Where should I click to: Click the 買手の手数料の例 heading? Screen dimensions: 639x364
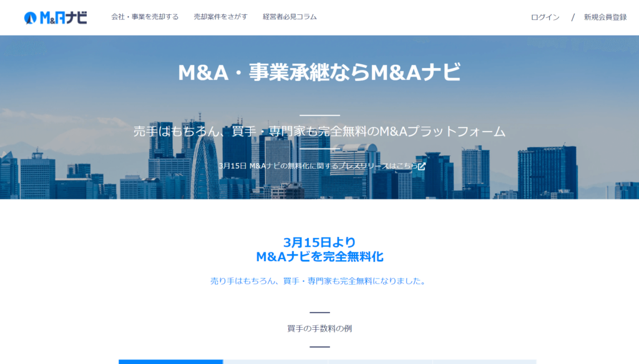tap(319, 328)
